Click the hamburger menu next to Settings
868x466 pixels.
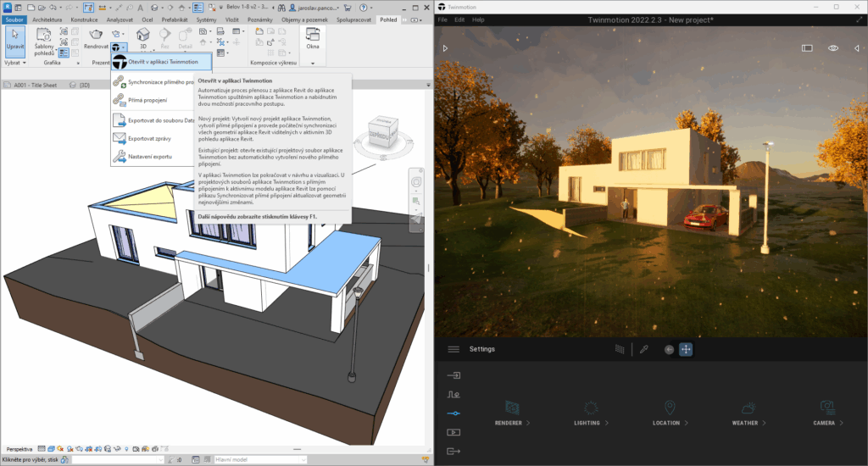[x=453, y=349]
